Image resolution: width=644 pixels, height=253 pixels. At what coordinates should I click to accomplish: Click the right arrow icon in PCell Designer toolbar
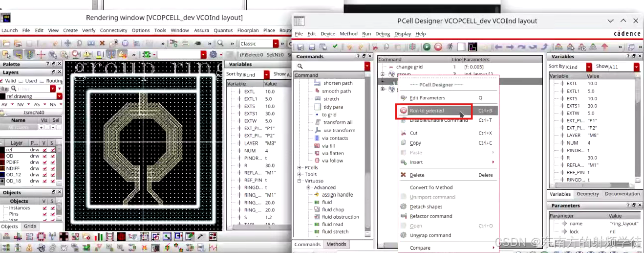click(x=510, y=47)
